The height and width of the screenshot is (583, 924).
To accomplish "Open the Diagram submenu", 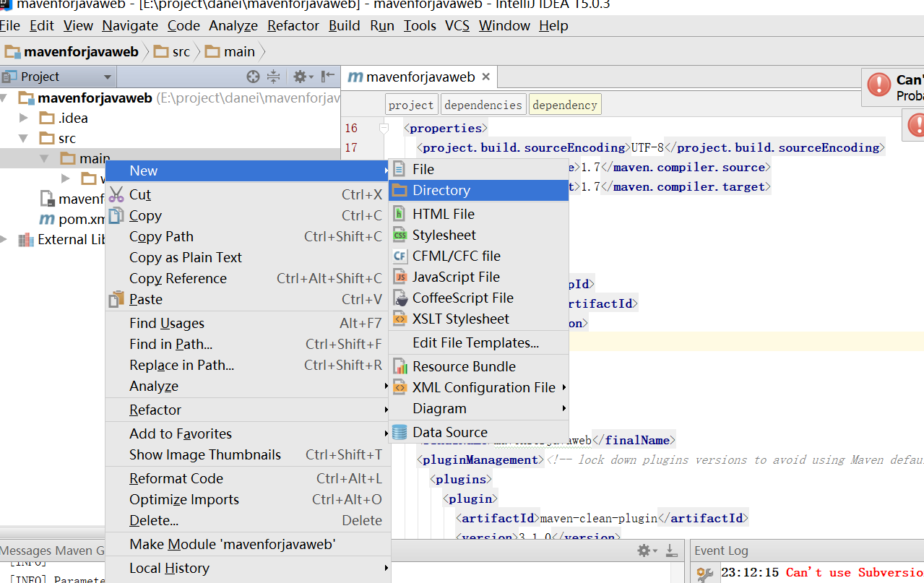I will point(479,408).
